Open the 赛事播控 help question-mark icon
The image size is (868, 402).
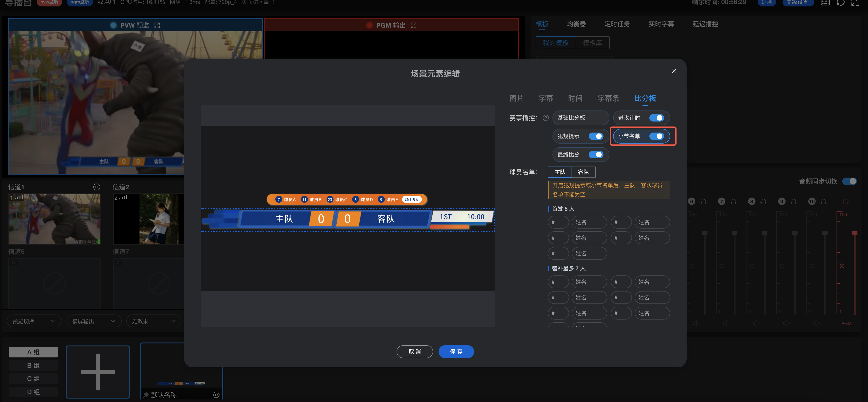click(x=546, y=118)
